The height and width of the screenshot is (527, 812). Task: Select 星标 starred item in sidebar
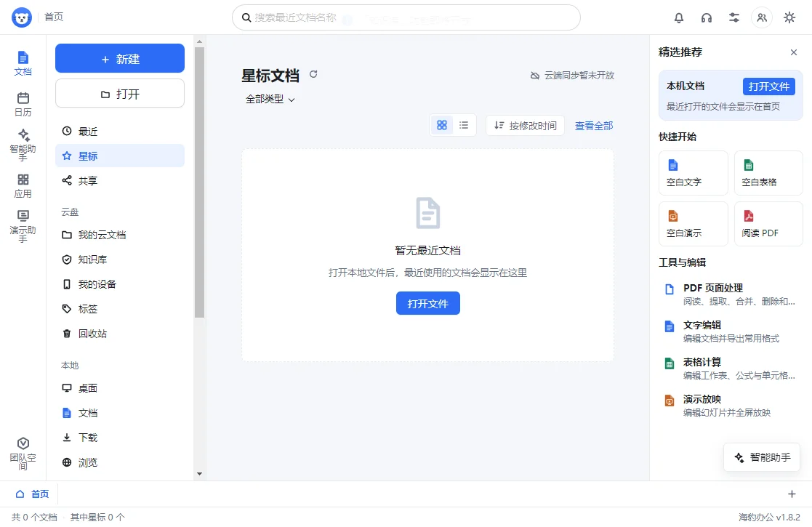pyautogui.click(x=120, y=156)
